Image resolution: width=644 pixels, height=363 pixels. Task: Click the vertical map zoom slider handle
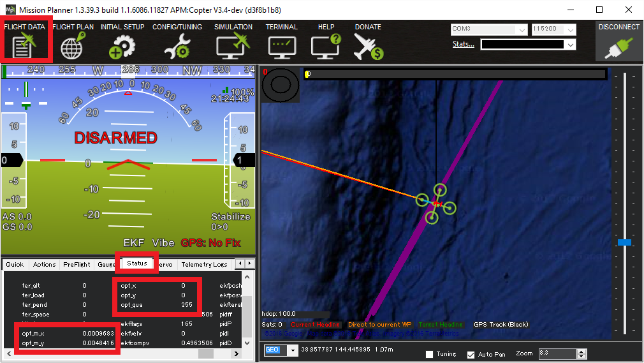pos(624,242)
